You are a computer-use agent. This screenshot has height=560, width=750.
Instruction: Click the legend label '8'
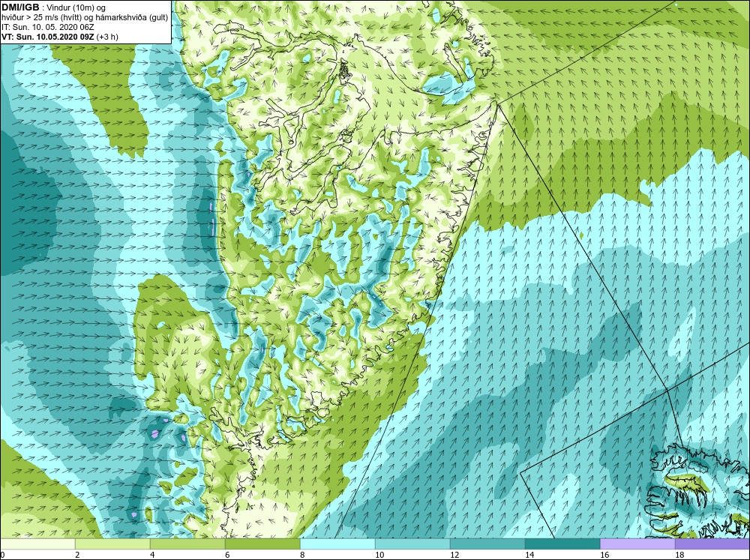pyautogui.click(x=302, y=555)
